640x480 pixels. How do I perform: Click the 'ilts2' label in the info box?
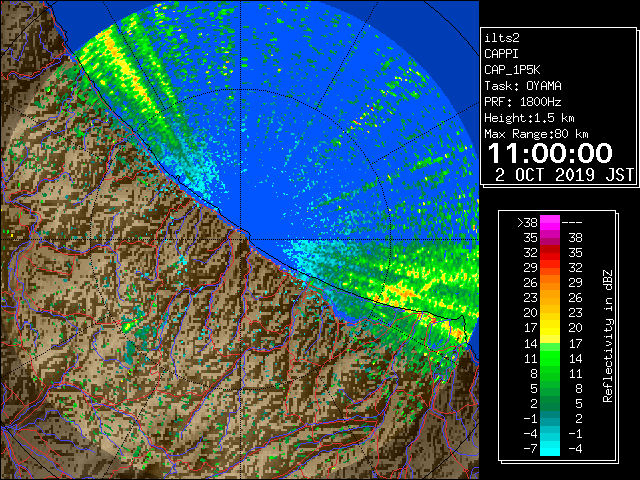(x=502, y=38)
